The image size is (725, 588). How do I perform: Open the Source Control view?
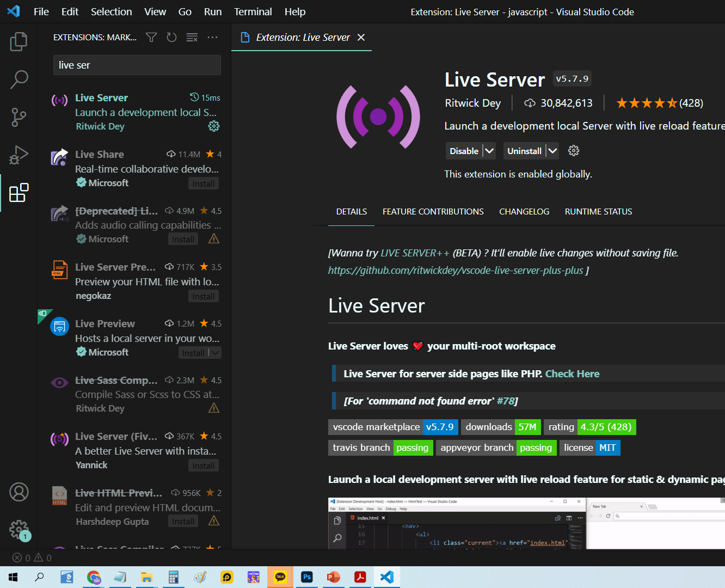click(19, 117)
